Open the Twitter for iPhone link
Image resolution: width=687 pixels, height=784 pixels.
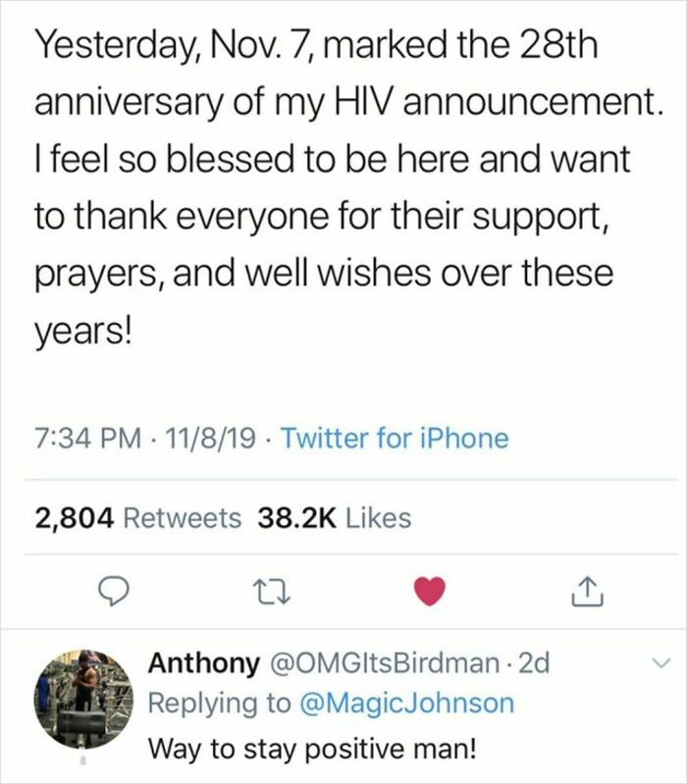396,438
